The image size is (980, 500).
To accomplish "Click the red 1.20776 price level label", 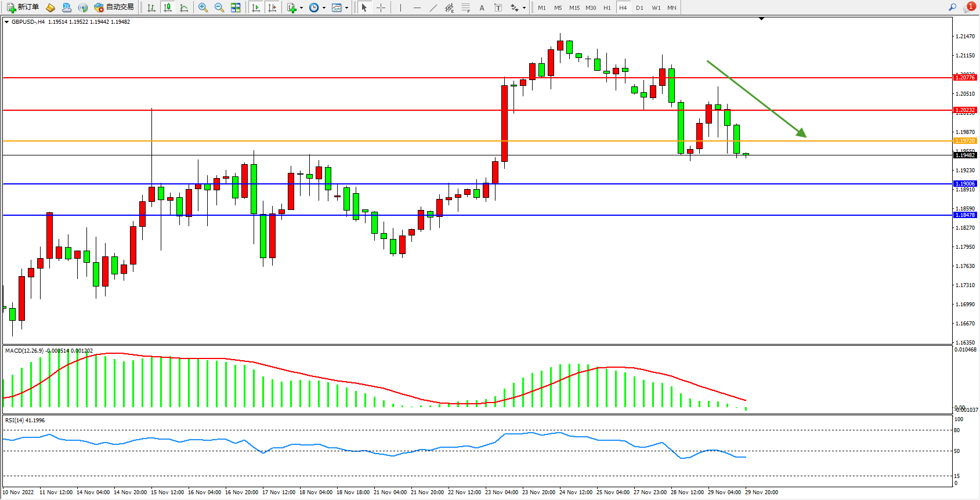I will click(965, 77).
